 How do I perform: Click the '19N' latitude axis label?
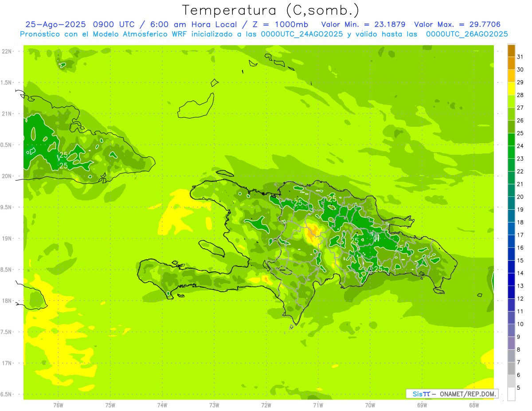point(6,239)
